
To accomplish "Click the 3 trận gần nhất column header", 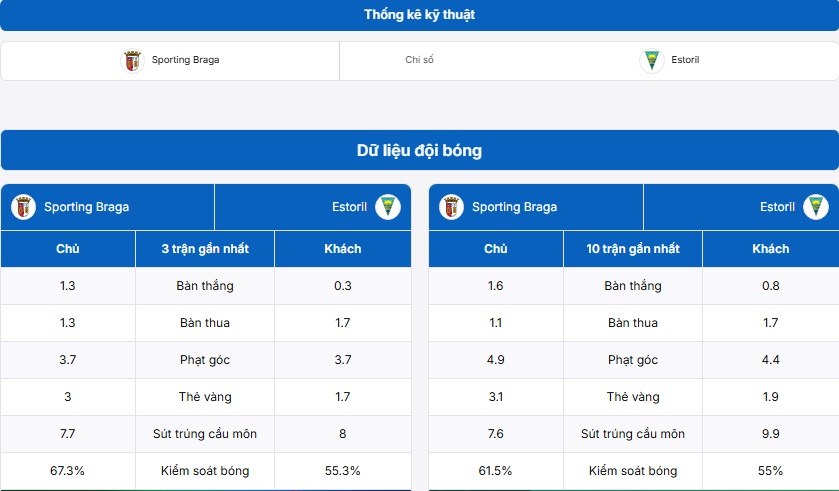I will (205, 249).
